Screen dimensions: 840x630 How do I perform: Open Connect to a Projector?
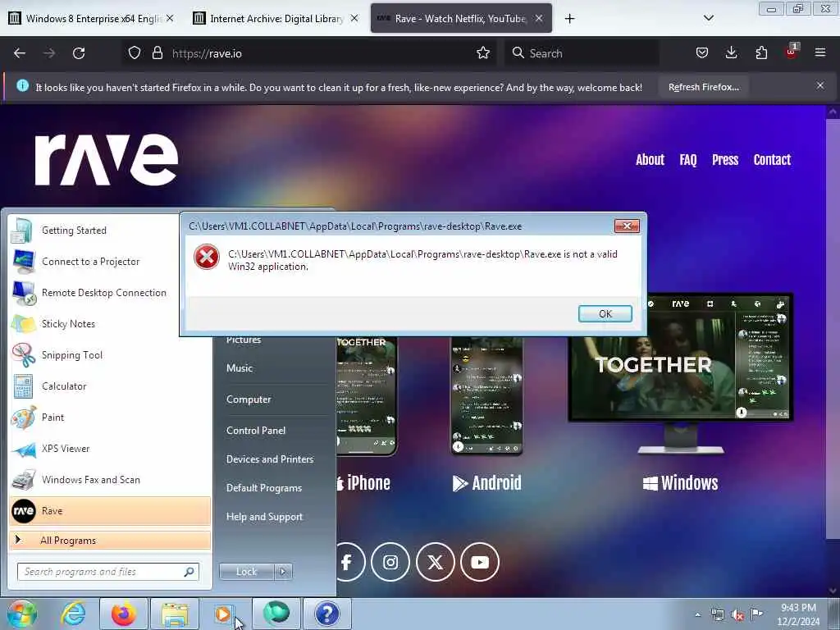(110, 262)
